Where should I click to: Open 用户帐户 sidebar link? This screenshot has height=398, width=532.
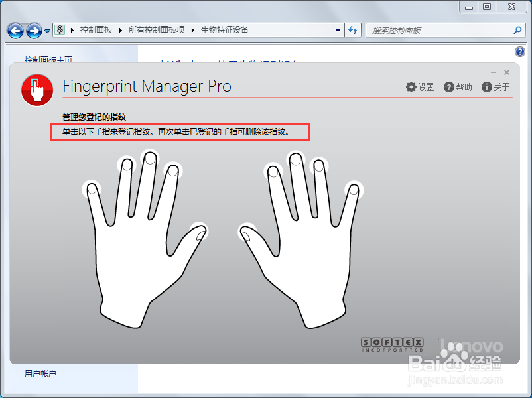[40, 373]
